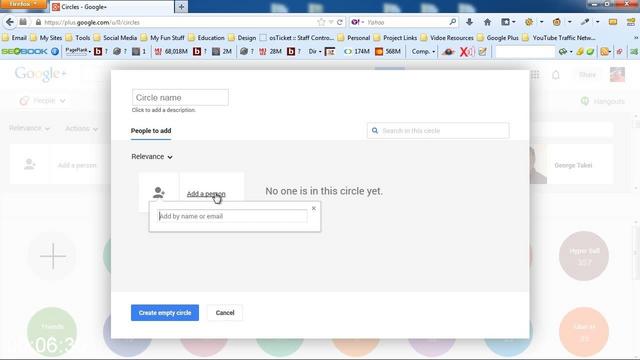Click the SEOBook logo in toolbar
Screen dimensions: 640x360
point(24,51)
